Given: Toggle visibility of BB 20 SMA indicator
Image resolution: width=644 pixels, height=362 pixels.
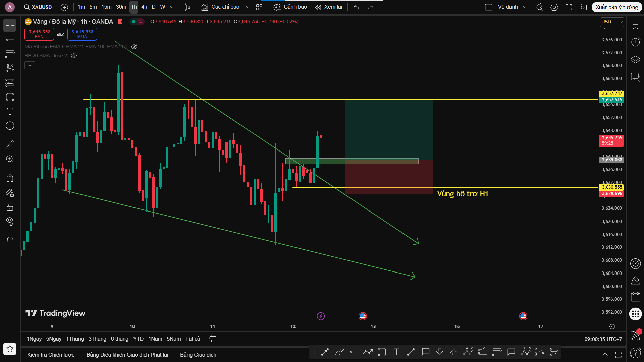Looking at the screenshot, I should point(74,56).
